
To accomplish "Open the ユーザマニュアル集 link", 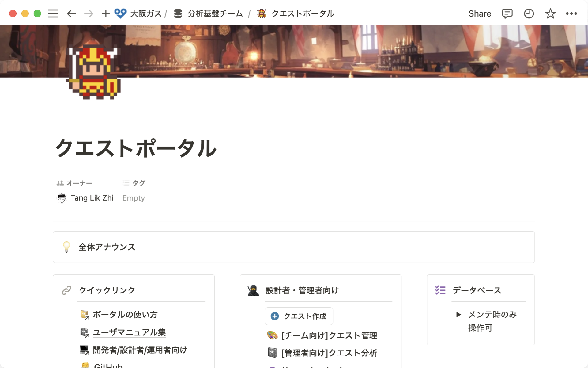I will [x=129, y=332].
